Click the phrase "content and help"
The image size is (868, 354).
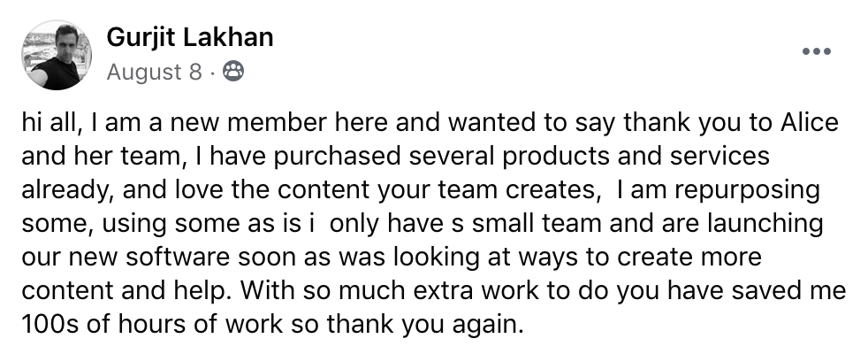pos(125,291)
